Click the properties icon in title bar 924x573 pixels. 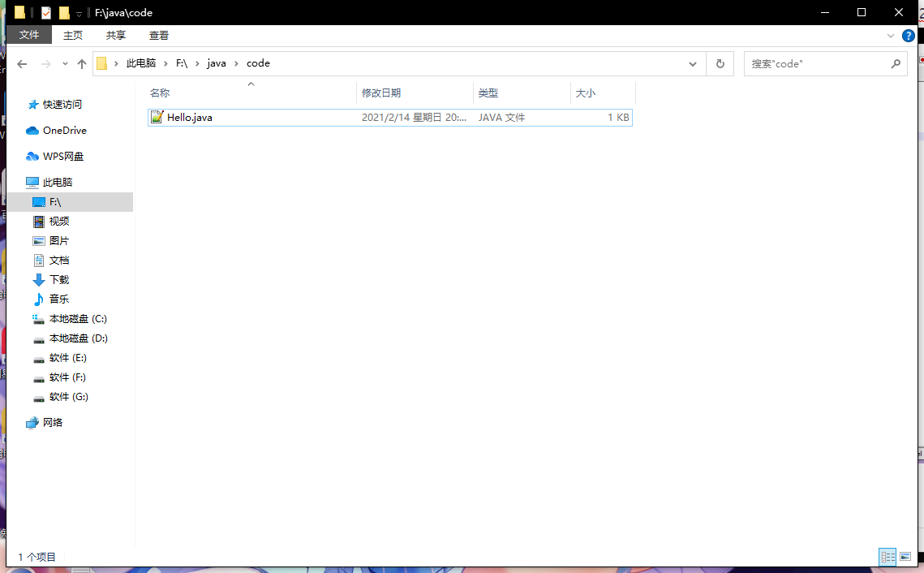tap(46, 12)
